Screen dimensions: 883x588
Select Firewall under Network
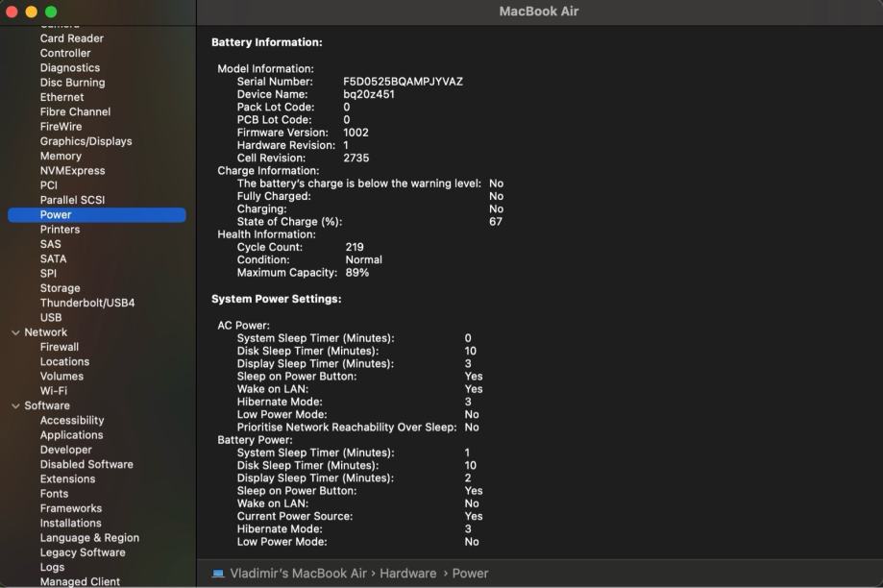pos(60,347)
